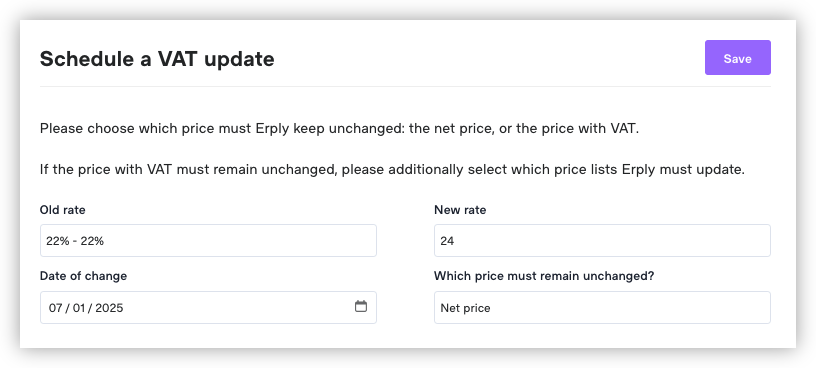Click the 'Schedule a VAT update' heading
The height and width of the screenshot is (368, 816).
(x=157, y=59)
